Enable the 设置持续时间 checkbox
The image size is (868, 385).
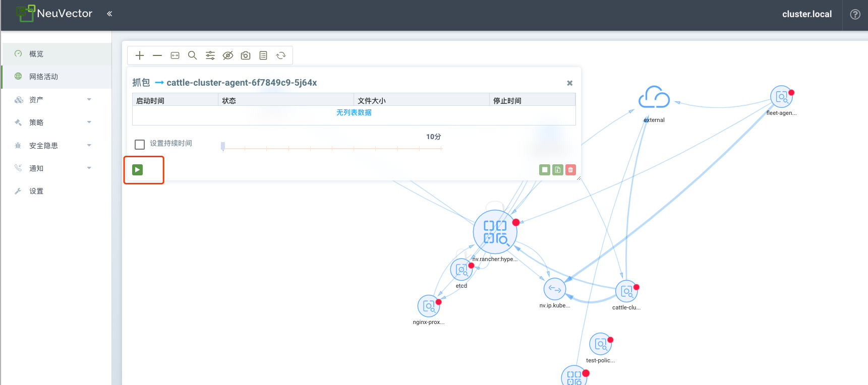(x=140, y=144)
